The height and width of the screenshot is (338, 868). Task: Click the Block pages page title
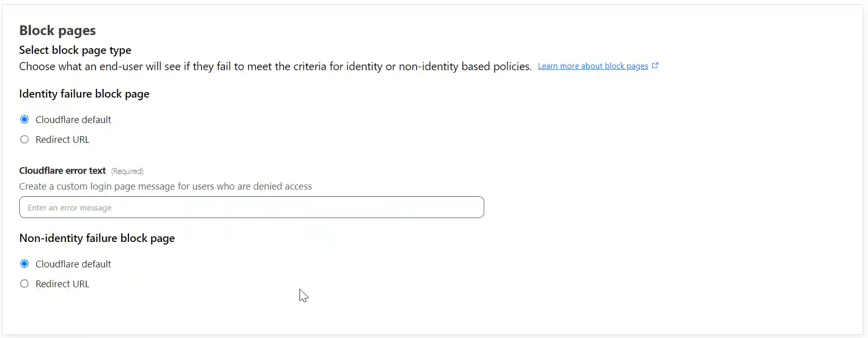tap(57, 30)
